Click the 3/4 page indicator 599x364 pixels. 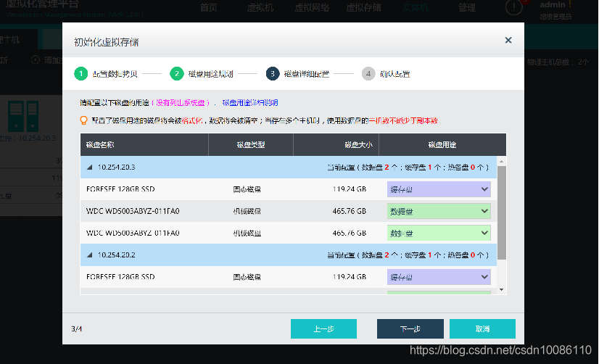point(76,329)
